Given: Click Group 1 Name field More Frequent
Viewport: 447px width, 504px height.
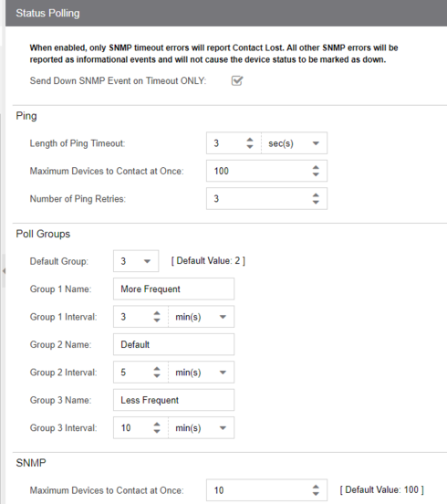Looking at the screenshot, I should pos(173,289).
